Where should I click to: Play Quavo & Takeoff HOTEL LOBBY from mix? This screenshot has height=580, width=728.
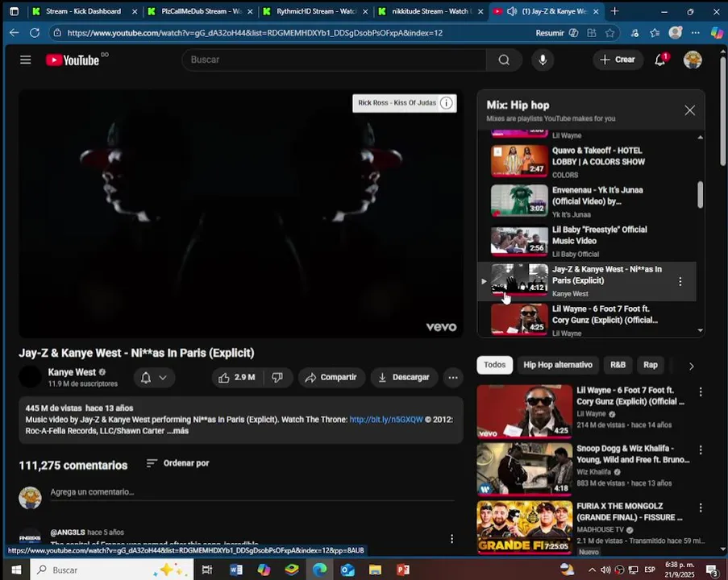pos(586,161)
